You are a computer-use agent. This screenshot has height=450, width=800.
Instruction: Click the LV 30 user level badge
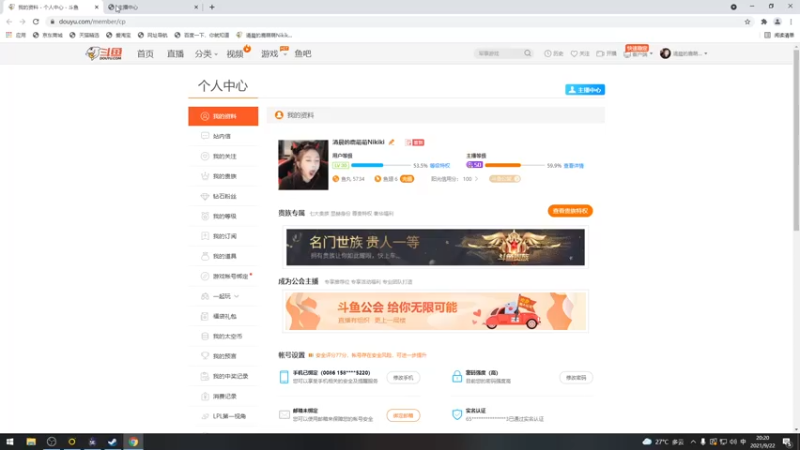click(x=340, y=165)
